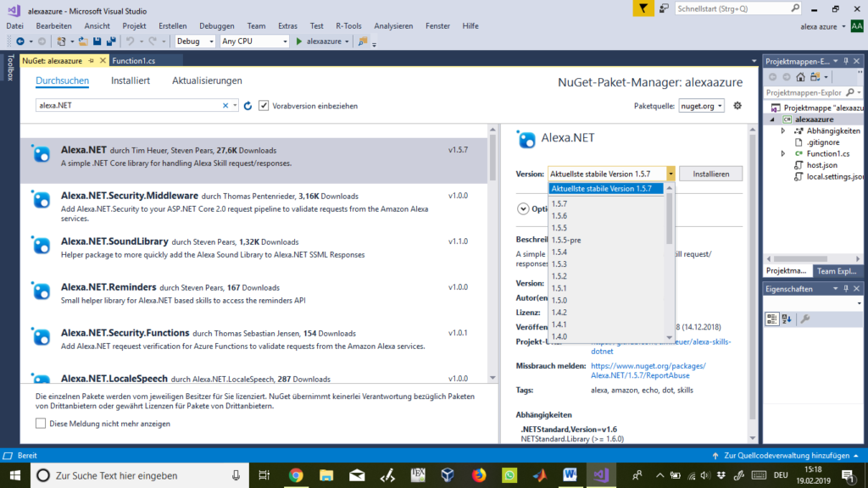Expand the Optionen section chevron

pos(523,209)
